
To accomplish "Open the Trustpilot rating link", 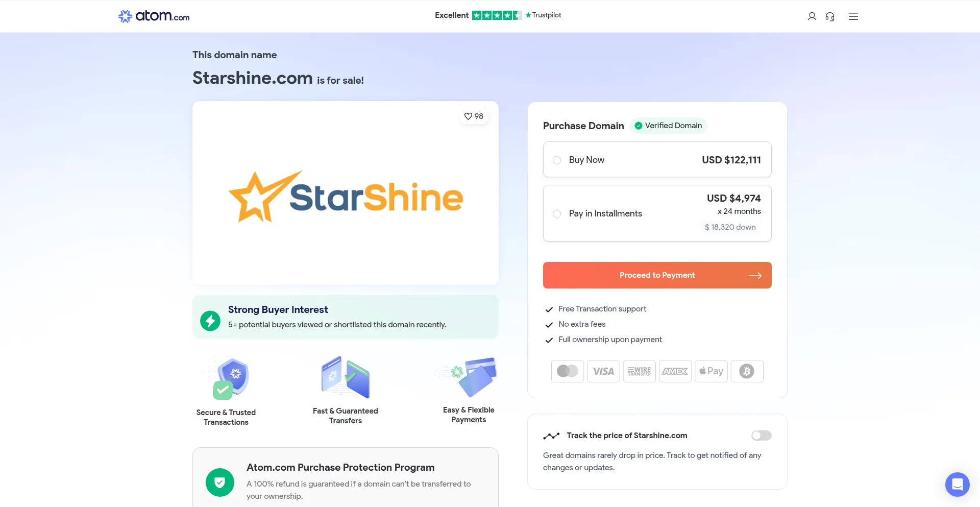I will 543,15.
